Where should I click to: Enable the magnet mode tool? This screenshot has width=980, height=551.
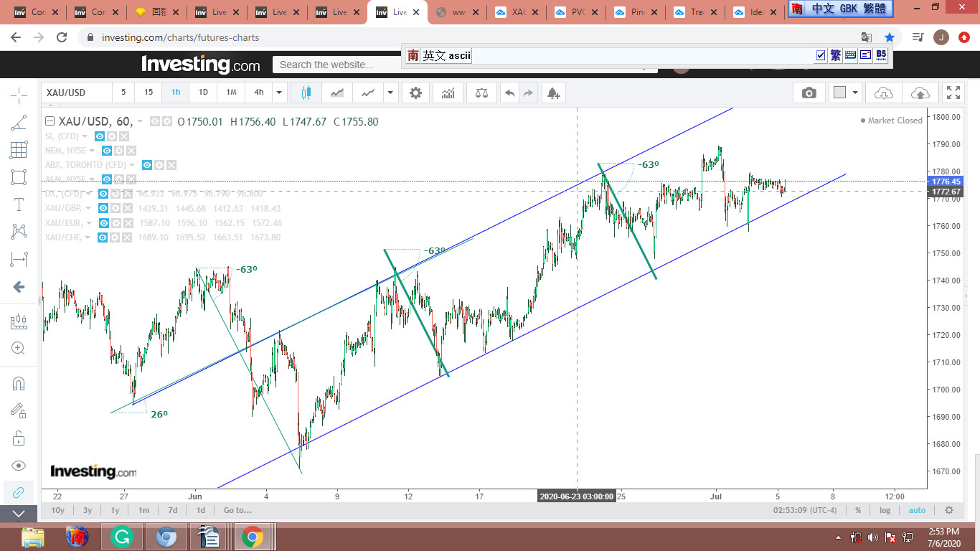19,383
